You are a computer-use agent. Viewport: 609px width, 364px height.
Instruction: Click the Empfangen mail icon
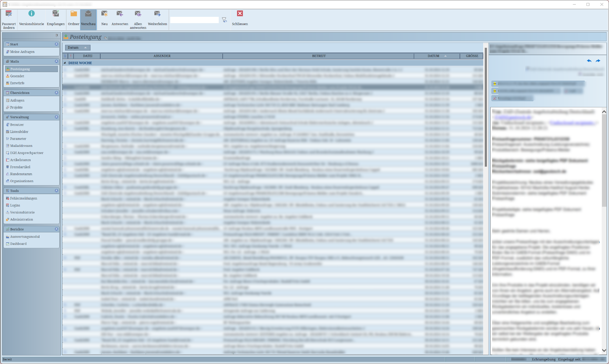(55, 14)
